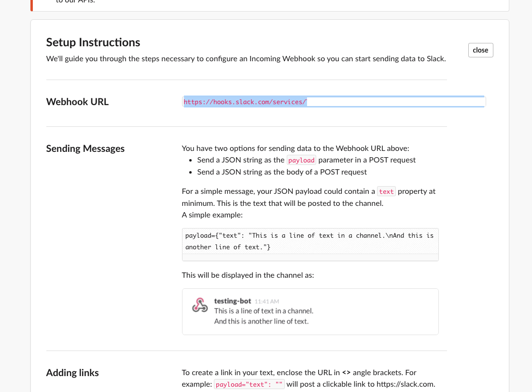This screenshot has width=532, height=392.
Task: Click the 11:41 AM message timestamp
Action: coord(266,301)
